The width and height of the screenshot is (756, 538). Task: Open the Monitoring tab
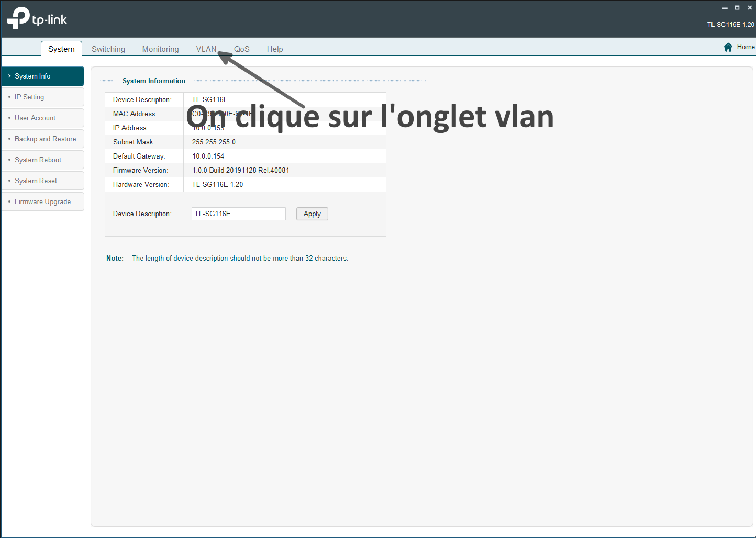pos(160,49)
